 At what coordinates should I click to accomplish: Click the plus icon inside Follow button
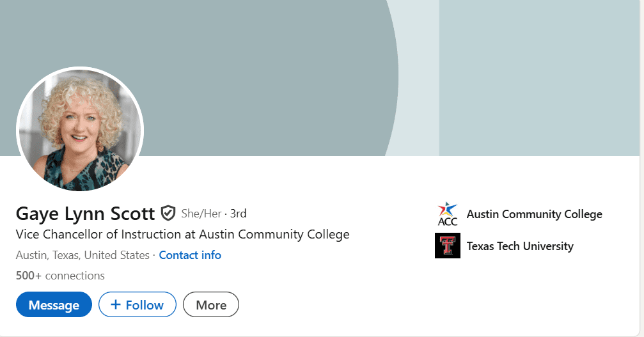[x=116, y=305]
